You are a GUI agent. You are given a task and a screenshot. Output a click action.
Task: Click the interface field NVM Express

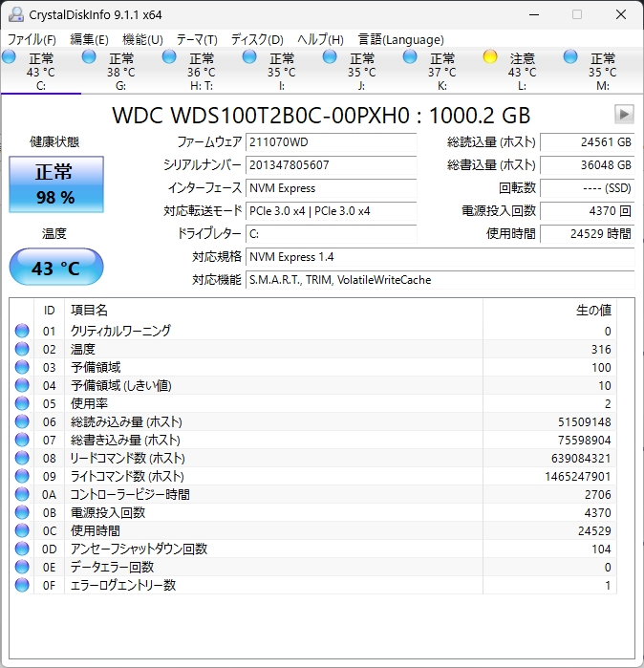[331, 188]
